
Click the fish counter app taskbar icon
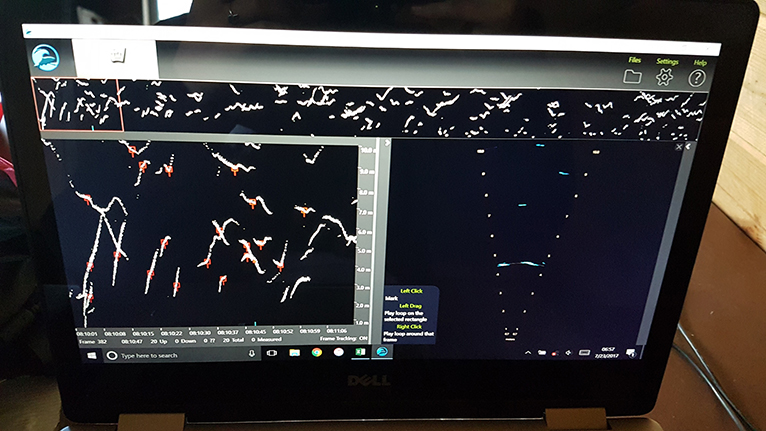381,352
